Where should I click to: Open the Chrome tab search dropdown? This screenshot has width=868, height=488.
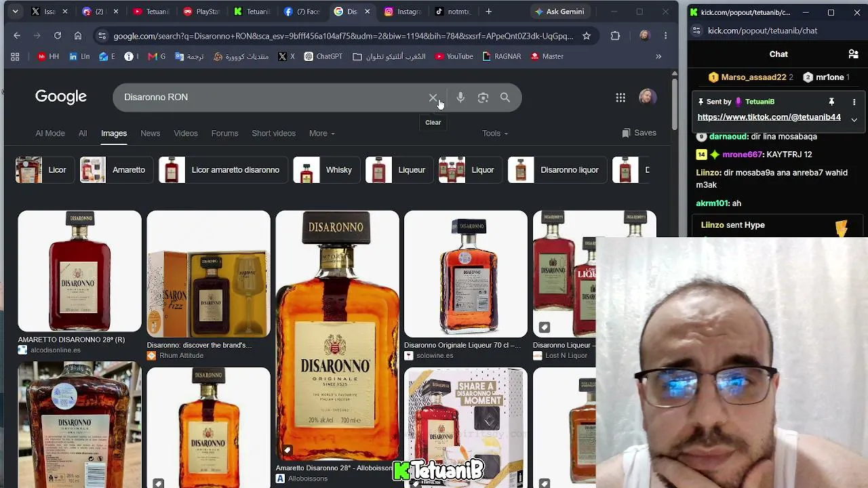(15, 12)
